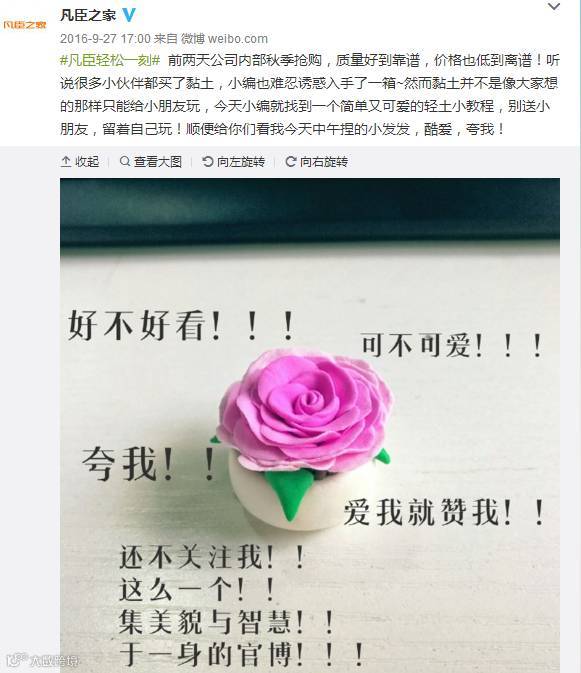The height and width of the screenshot is (673, 581).
Task: Click the pink clay rose photo
Action: [x=310, y=425]
